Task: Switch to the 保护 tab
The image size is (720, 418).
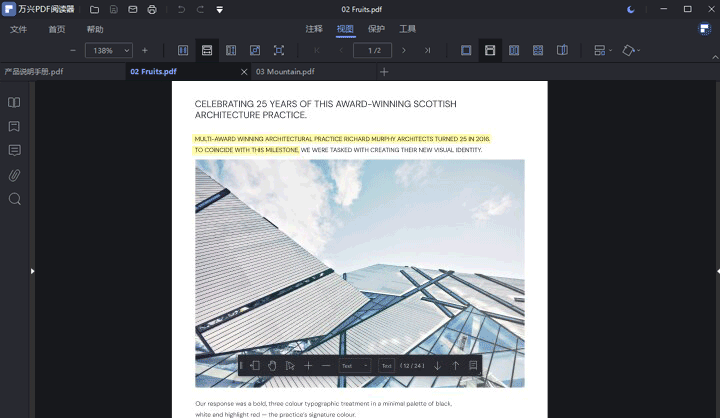Action: point(376,29)
